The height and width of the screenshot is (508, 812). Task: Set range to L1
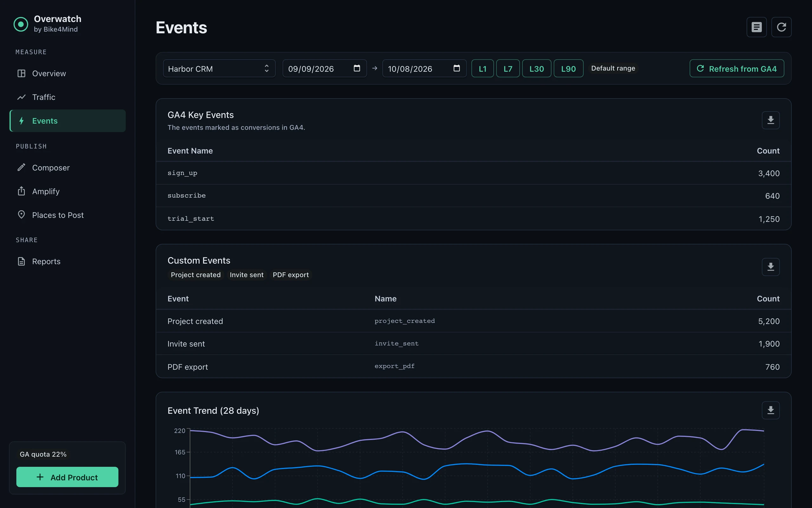[x=482, y=69]
